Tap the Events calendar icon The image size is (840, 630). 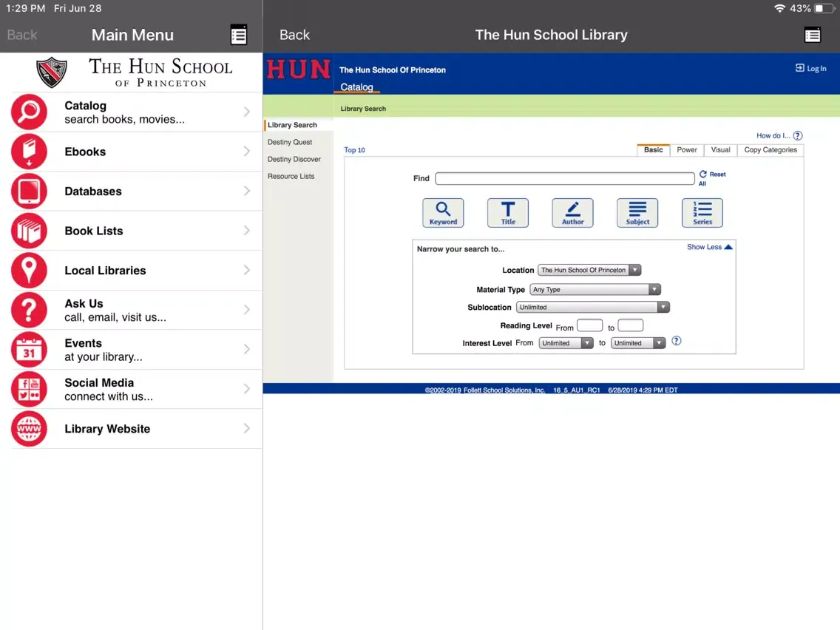29,350
